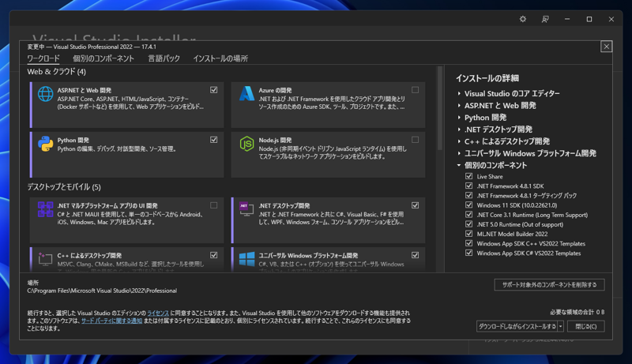The width and height of the screenshot is (632, 364).
Task: Expand Visual Studio のコア エディター details
Action: 459,93
